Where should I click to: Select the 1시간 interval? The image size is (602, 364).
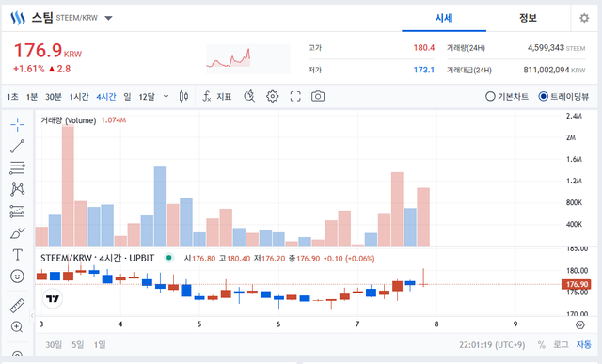(79, 96)
